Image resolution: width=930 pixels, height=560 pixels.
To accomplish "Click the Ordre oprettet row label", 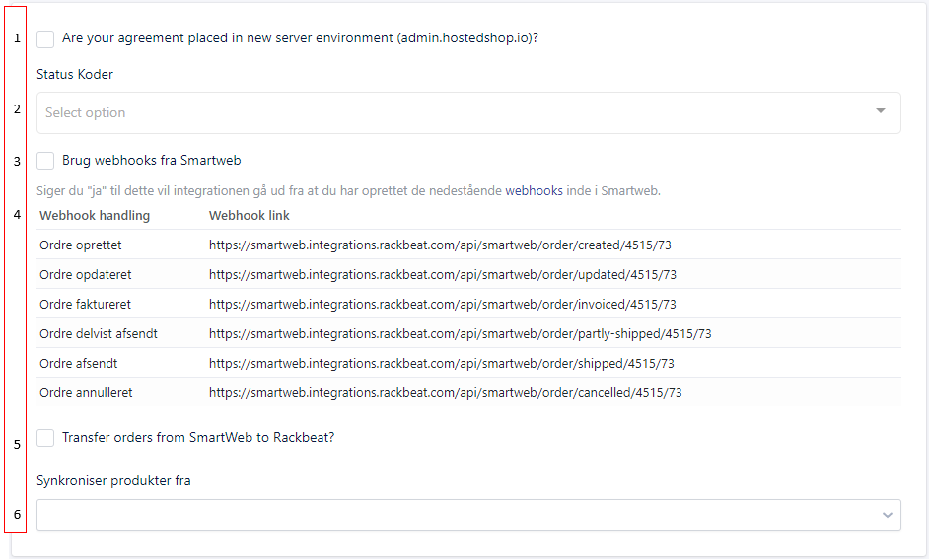I will click(81, 245).
